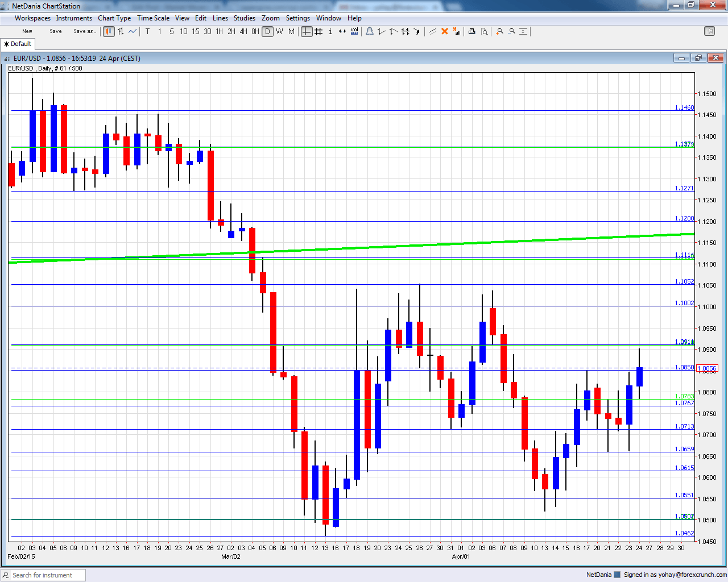Open the Chart Type menu
The image size is (728, 582).
(114, 18)
